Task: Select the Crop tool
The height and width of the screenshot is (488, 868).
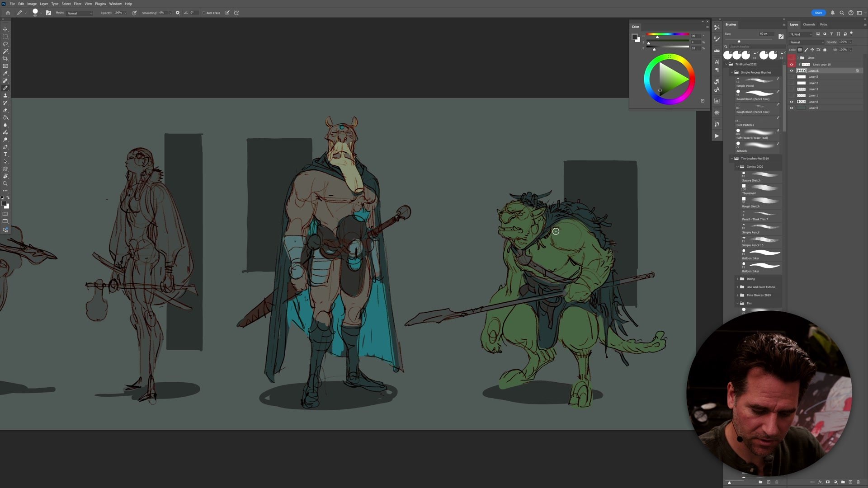Action: pyautogui.click(x=5, y=59)
